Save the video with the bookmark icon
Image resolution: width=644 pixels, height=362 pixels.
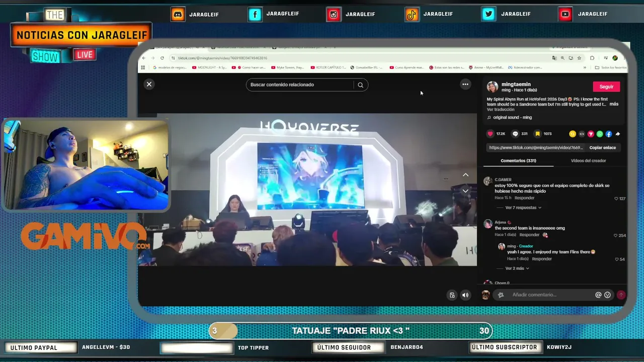[x=537, y=134]
